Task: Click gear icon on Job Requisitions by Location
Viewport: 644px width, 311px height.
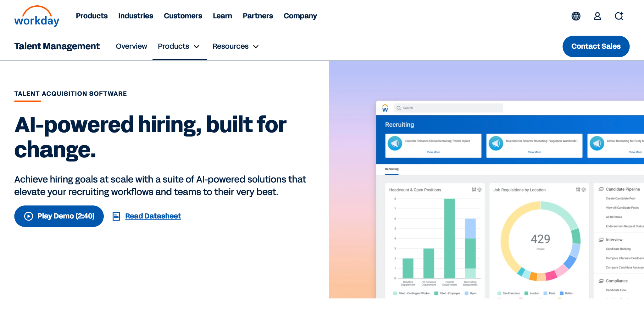Action: (584, 190)
